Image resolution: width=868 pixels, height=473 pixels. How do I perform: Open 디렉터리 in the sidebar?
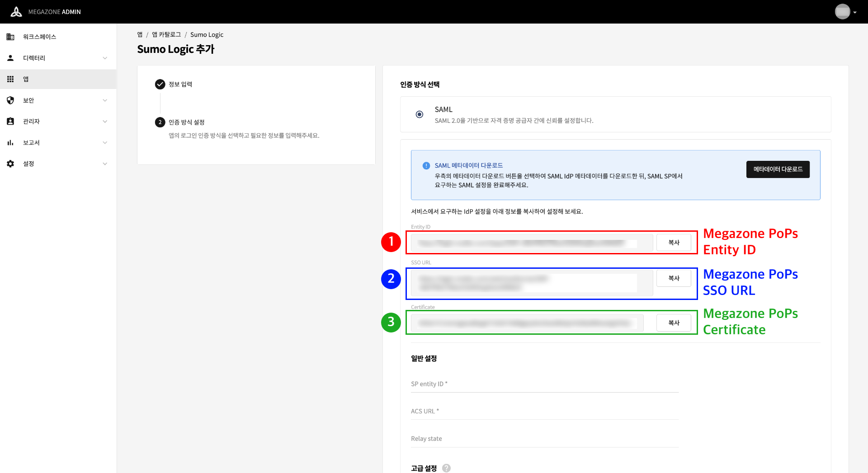[x=58, y=58]
